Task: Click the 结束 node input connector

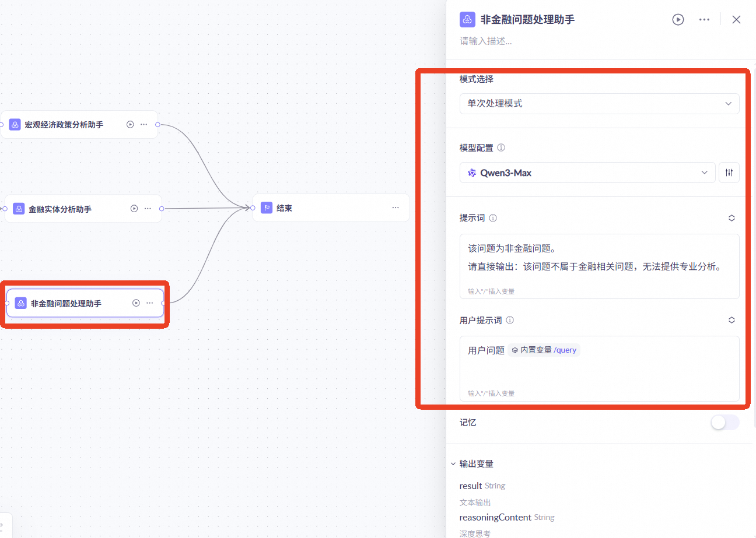Action: pyautogui.click(x=253, y=208)
